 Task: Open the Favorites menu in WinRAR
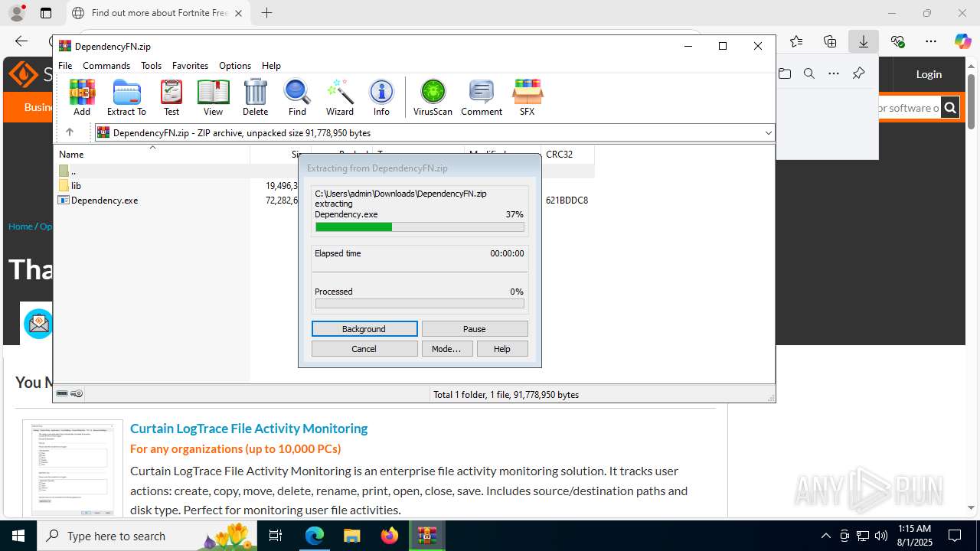[190, 66]
